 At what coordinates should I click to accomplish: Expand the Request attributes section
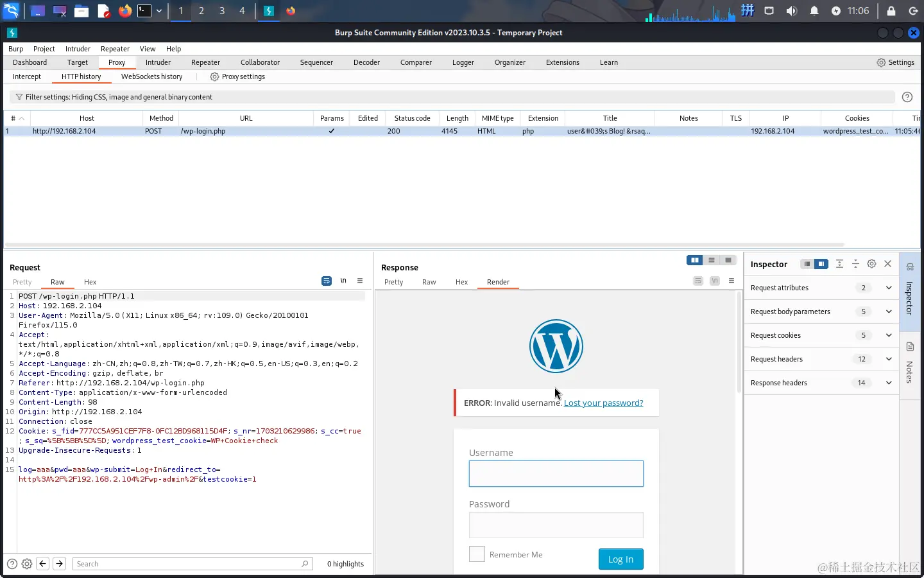[821, 288]
